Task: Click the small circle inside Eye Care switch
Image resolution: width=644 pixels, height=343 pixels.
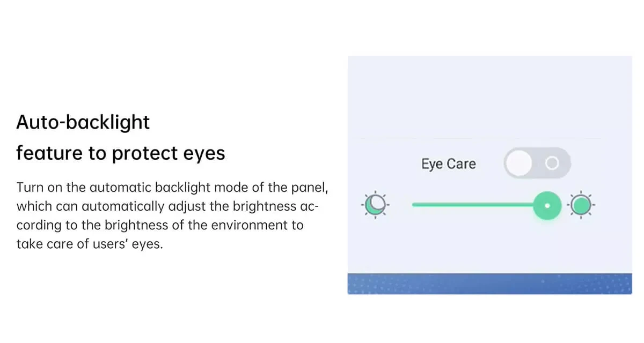Action: click(x=552, y=163)
